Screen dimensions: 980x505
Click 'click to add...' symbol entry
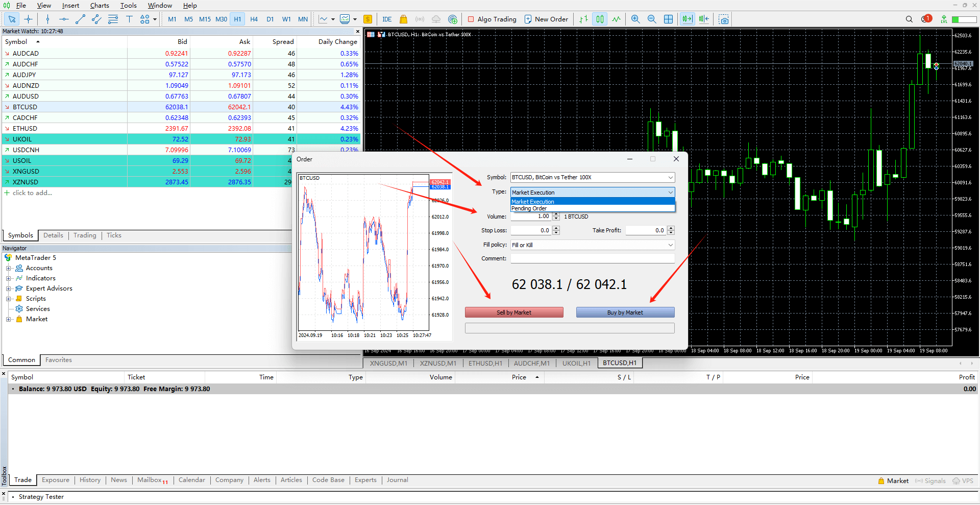(x=32, y=193)
